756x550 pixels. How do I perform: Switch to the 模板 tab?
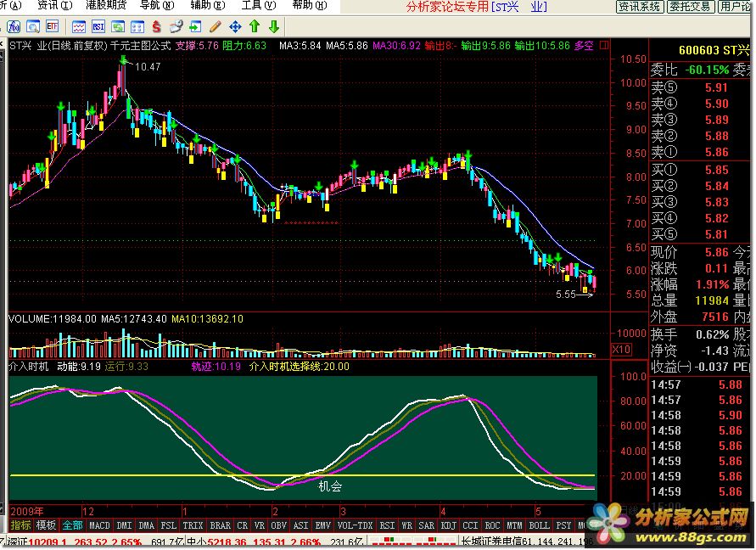pos(46,525)
